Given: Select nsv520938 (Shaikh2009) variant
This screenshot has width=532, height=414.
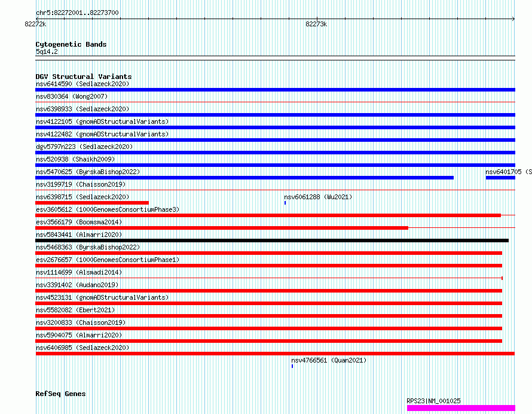Looking at the screenshot, I should click(x=75, y=159).
